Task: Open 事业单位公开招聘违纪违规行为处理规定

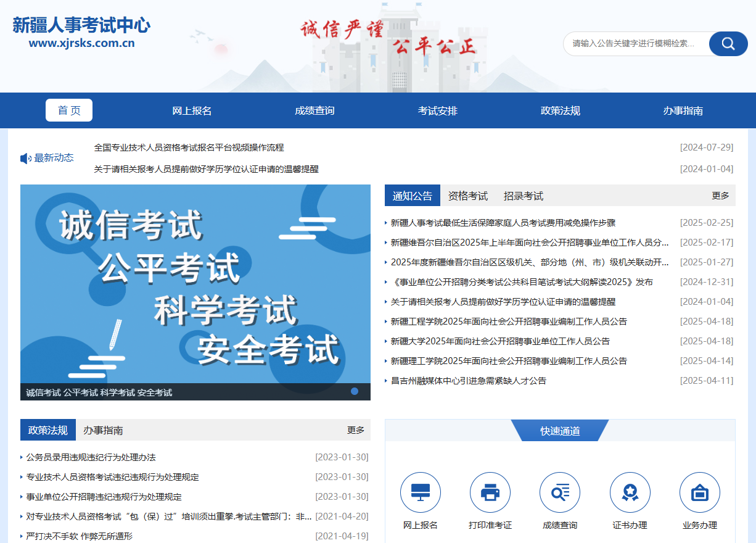Action: pos(104,497)
